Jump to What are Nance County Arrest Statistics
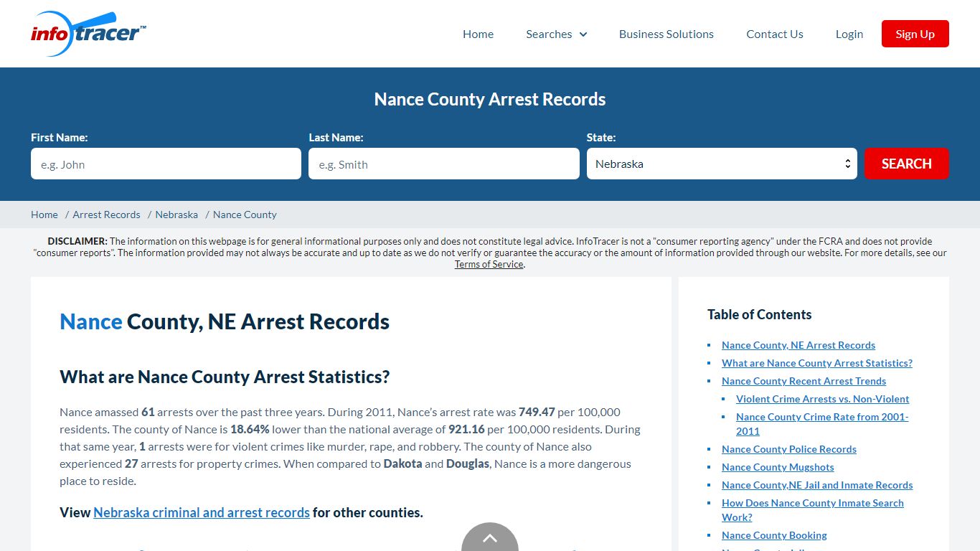The width and height of the screenshot is (980, 551). point(817,363)
